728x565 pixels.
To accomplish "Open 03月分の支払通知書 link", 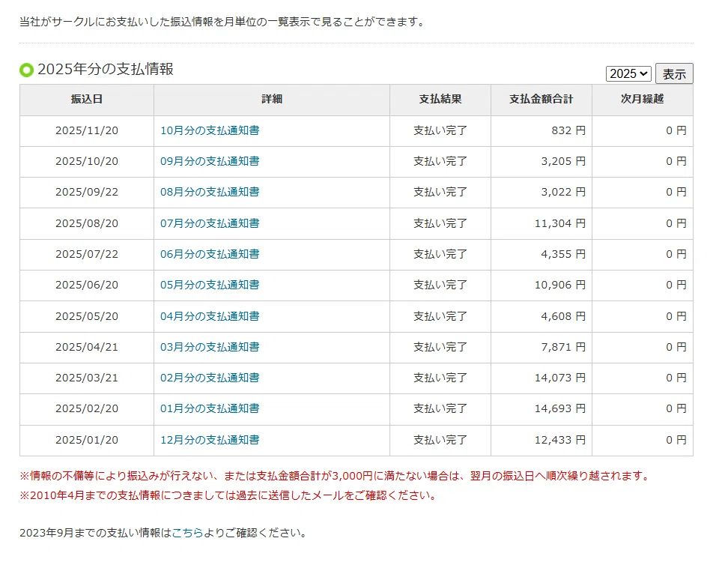I will pyautogui.click(x=210, y=347).
